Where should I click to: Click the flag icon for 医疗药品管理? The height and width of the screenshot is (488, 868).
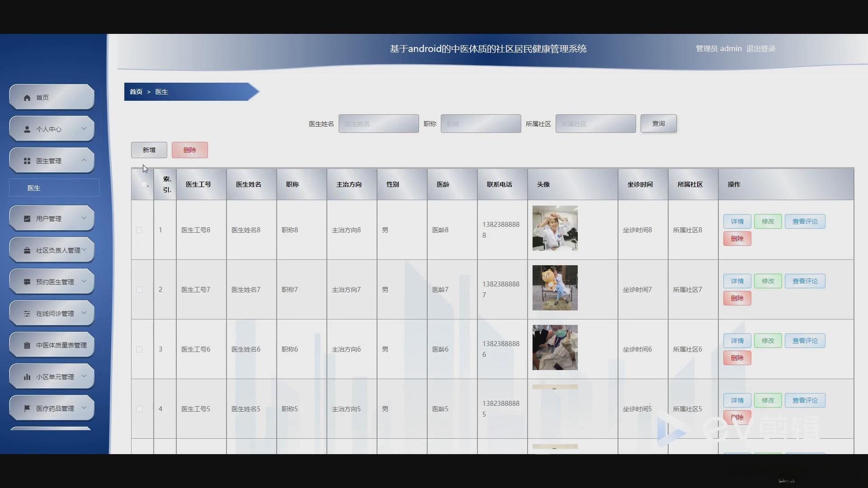(27, 408)
